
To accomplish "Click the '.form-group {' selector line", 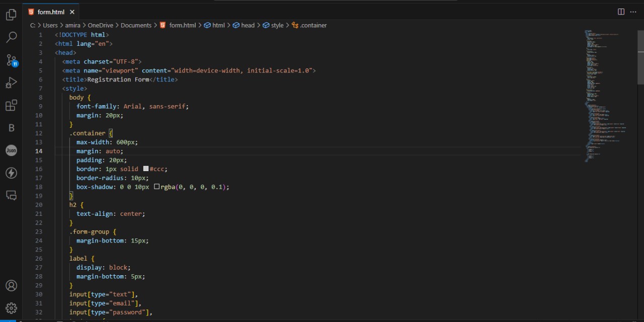I will click(93, 231).
